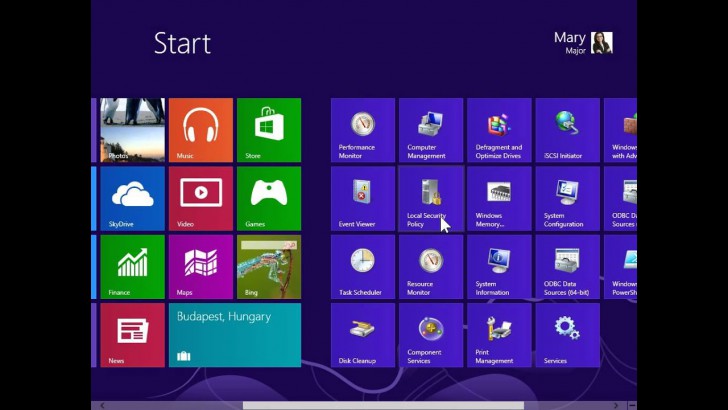Open the Photos tile
The width and height of the screenshot is (728, 410).
pos(132,130)
